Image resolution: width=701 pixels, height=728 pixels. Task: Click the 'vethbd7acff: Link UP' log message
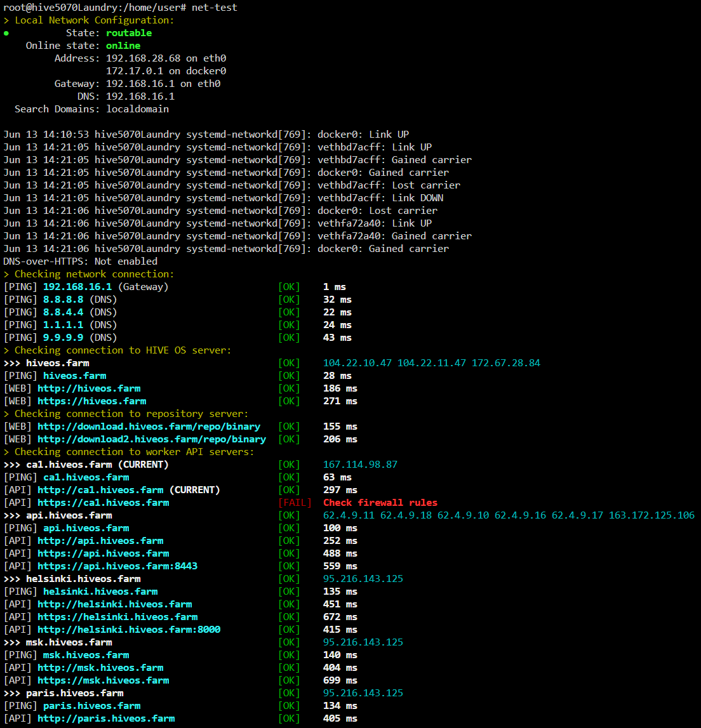pos(375,147)
